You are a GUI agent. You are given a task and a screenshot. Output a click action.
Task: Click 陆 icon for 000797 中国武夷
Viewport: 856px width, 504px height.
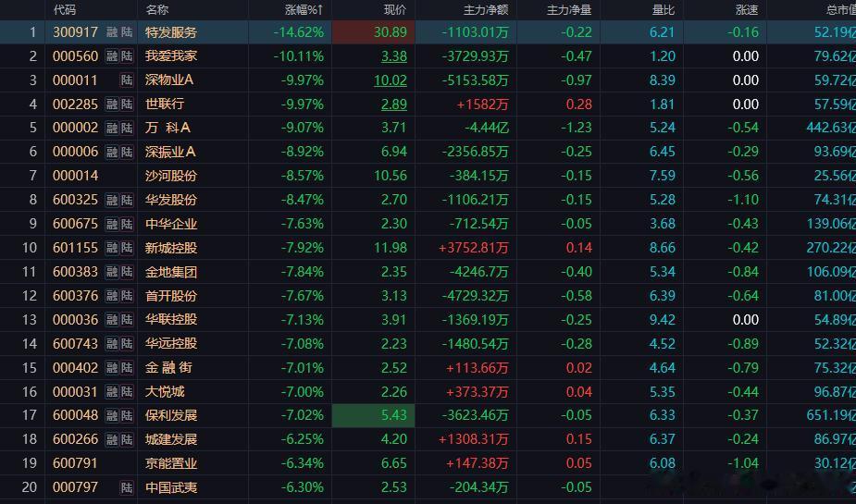[127, 487]
